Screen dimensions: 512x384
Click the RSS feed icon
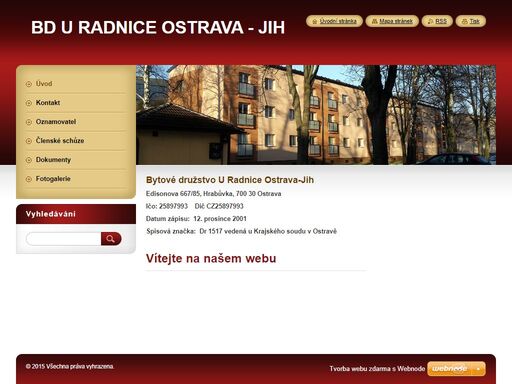pos(430,21)
